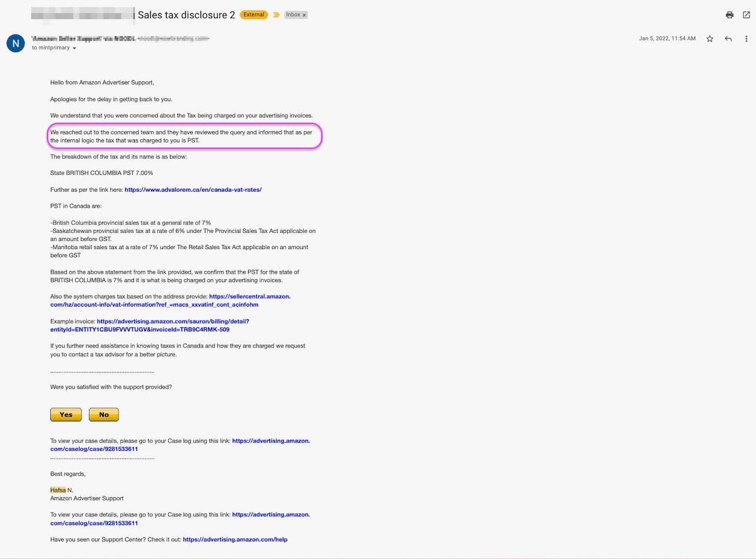Click the Manitoba retail sales tax line
Image resolution: width=756 pixels, height=559 pixels.
click(179, 251)
